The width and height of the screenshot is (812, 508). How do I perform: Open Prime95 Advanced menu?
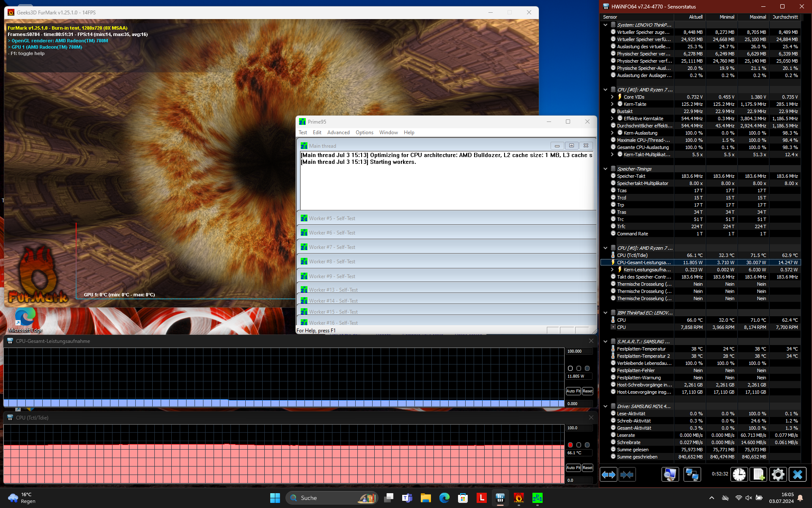(338, 133)
